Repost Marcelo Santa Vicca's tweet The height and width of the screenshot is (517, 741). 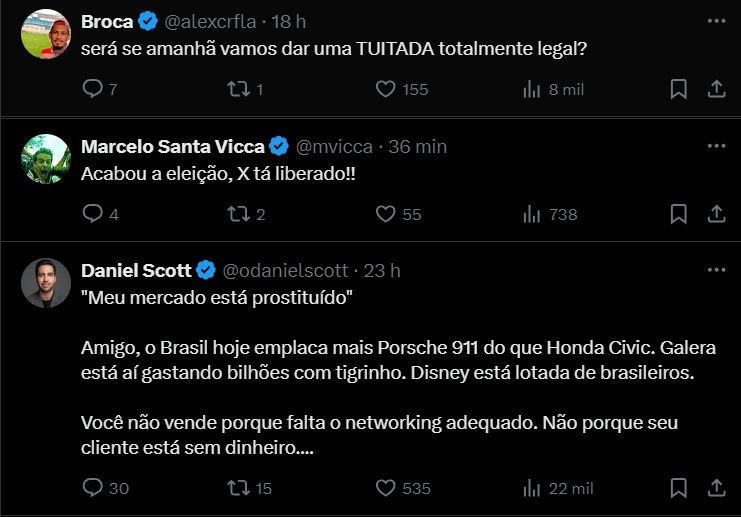pos(239,214)
